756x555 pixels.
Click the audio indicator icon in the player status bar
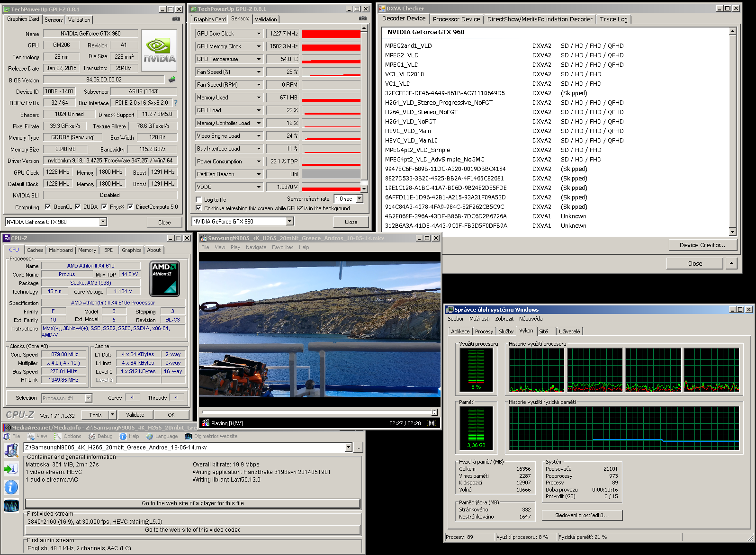coord(432,423)
